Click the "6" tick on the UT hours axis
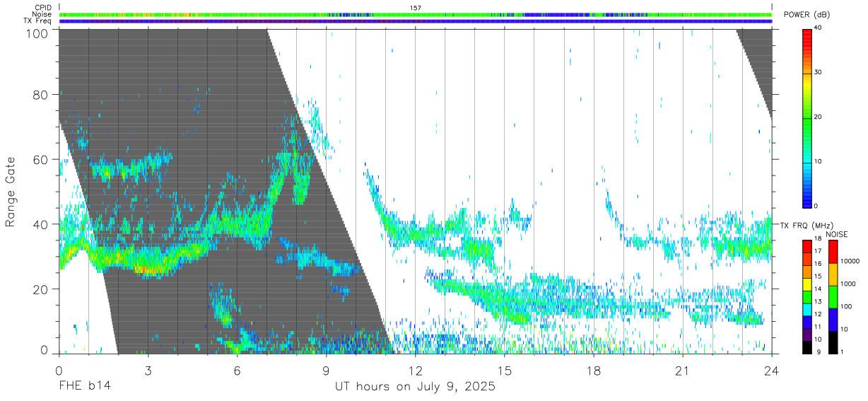Image resolution: width=868 pixels, height=401 pixels. 237,371
